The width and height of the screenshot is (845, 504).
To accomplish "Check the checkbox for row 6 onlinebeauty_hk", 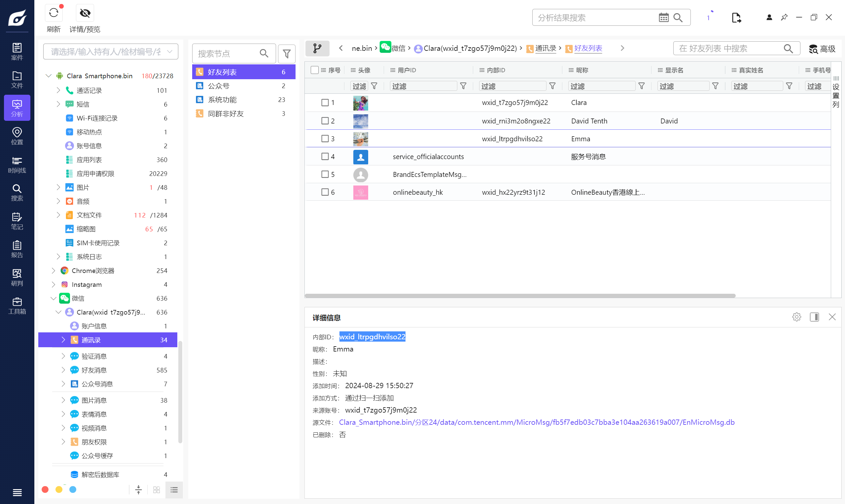I will (x=325, y=192).
